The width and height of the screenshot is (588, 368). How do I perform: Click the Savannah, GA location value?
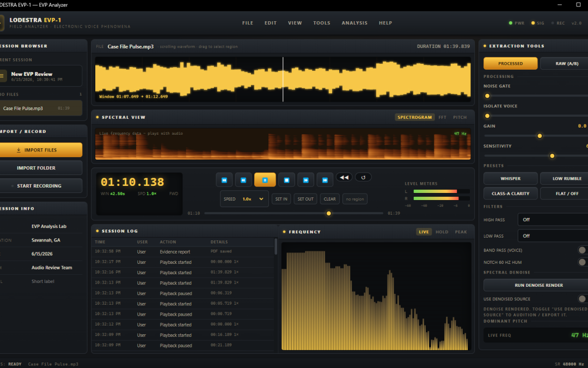(46, 240)
